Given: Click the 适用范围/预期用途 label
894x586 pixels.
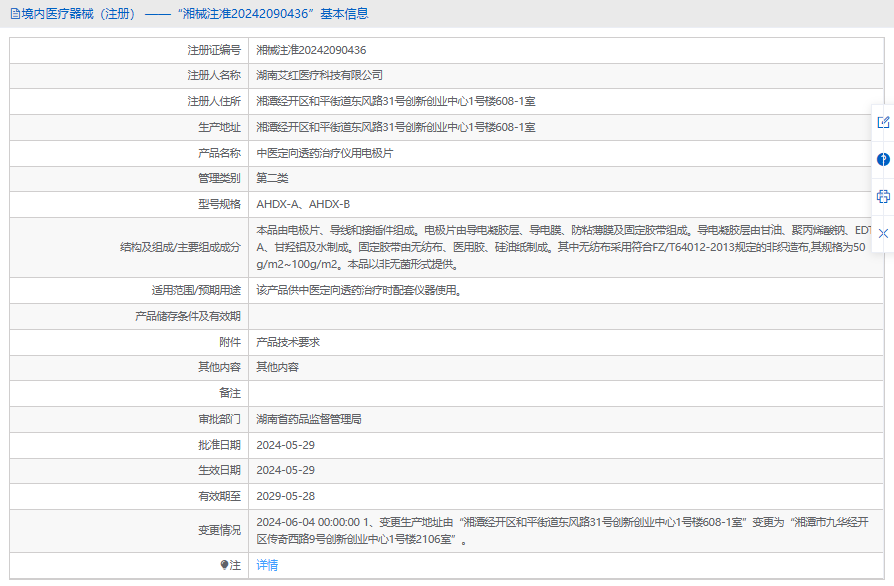Looking at the screenshot, I should click(x=196, y=290).
